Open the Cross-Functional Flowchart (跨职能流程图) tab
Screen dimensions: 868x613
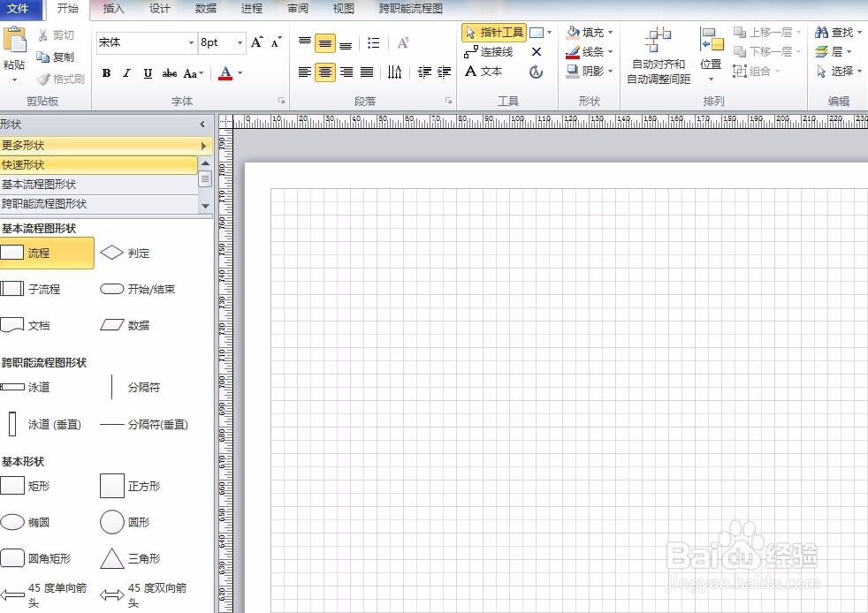pyautogui.click(x=411, y=9)
